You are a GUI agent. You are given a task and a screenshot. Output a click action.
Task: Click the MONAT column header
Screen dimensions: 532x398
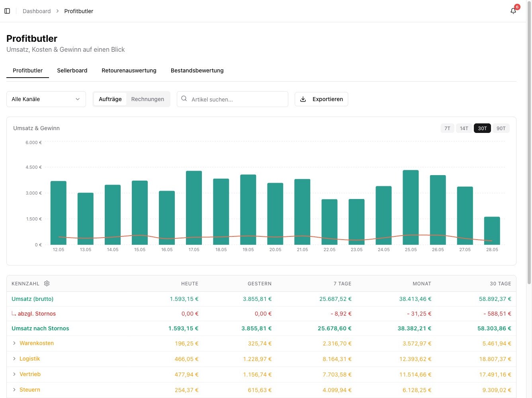point(422,284)
